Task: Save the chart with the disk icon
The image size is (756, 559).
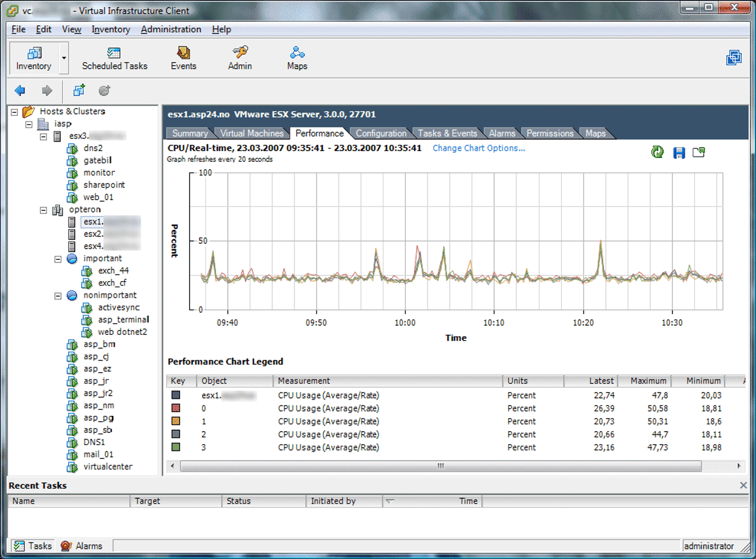Action: [679, 152]
